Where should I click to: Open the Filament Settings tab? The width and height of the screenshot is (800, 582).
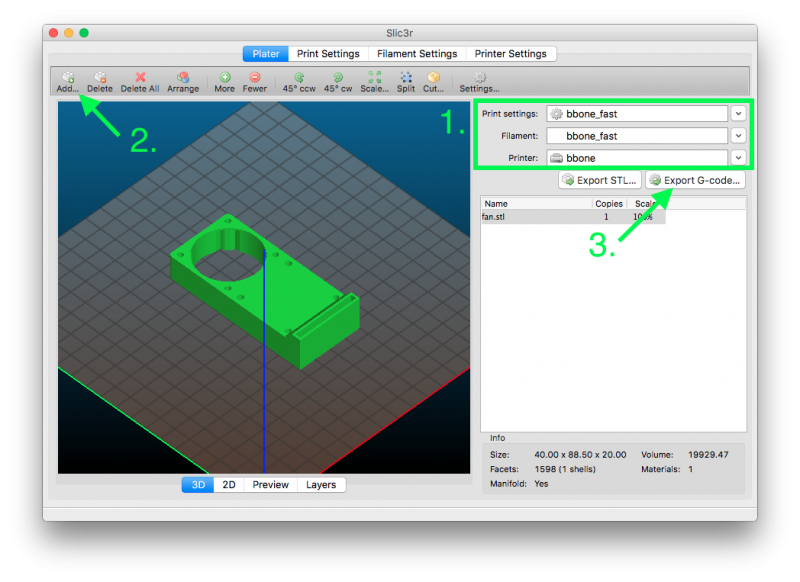point(416,54)
